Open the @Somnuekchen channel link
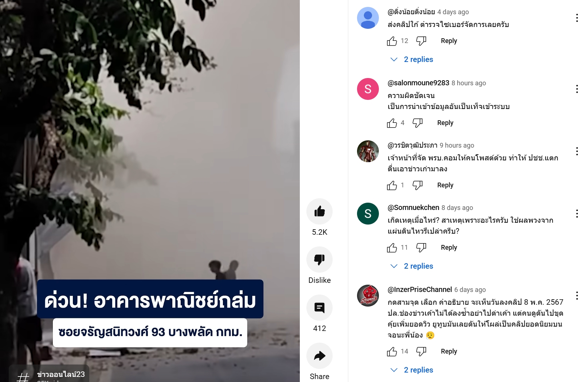Image resolution: width=588 pixels, height=382 pixels. coord(413,207)
